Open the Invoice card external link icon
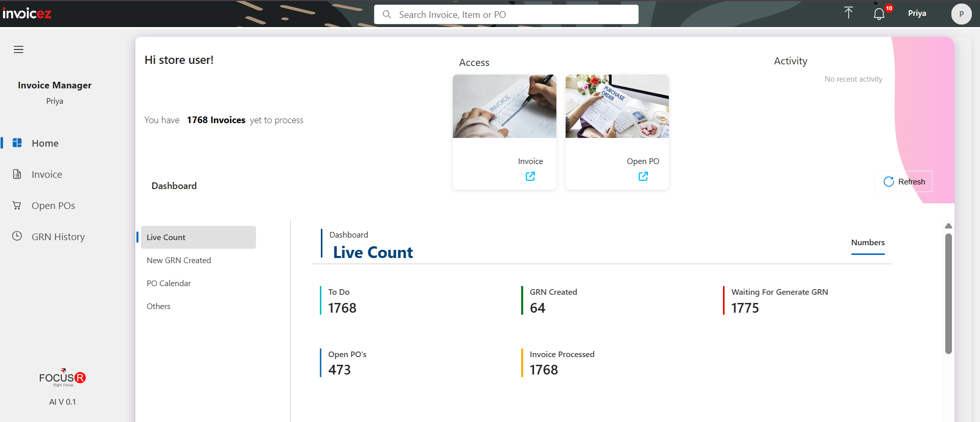Image resolution: width=980 pixels, height=422 pixels. point(530,176)
